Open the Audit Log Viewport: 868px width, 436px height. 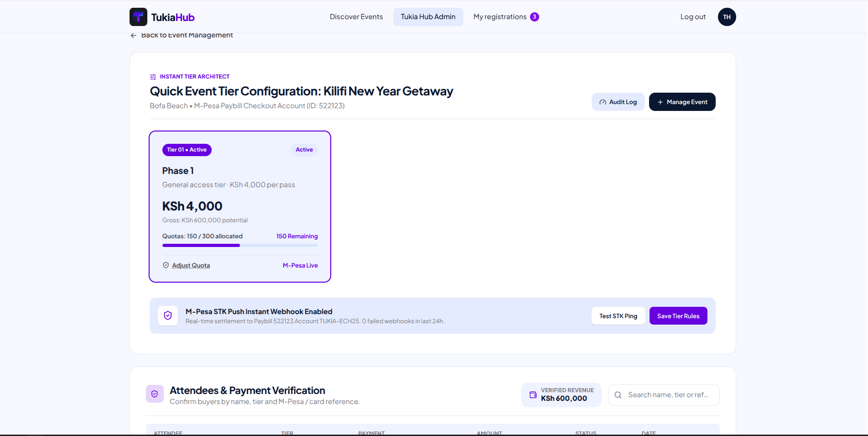coord(618,102)
